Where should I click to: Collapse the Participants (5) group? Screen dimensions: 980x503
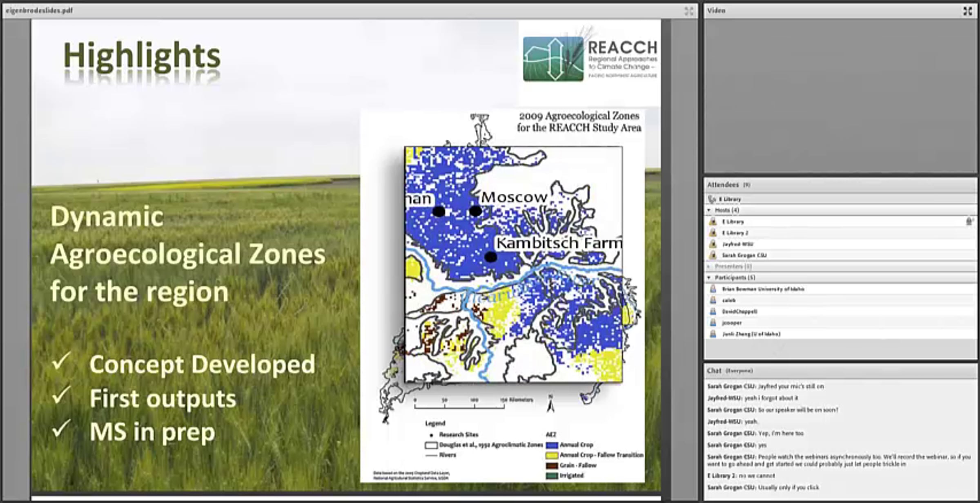(x=709, y=277)
